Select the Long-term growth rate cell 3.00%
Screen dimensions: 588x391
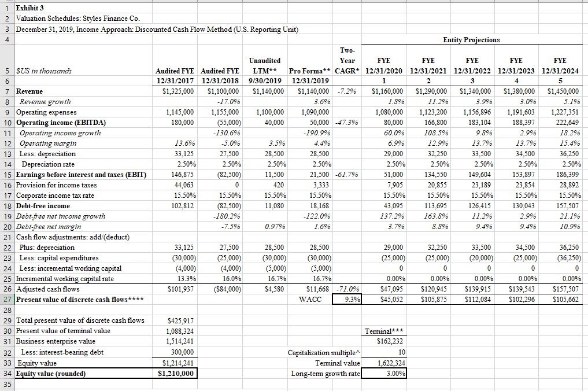click(384, 374)
